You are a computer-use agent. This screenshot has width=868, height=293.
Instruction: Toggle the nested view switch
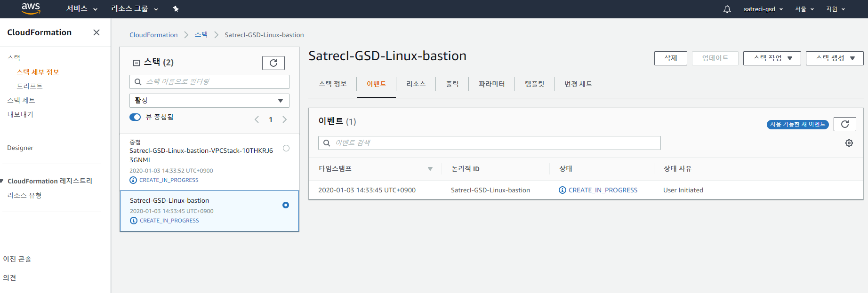click(135, 117)
